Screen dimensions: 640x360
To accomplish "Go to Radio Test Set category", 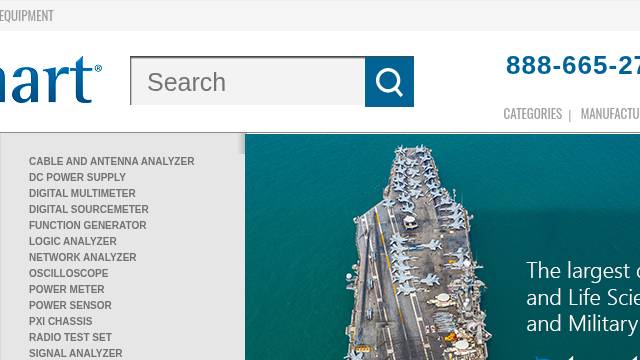I will [x=70, y=337].
